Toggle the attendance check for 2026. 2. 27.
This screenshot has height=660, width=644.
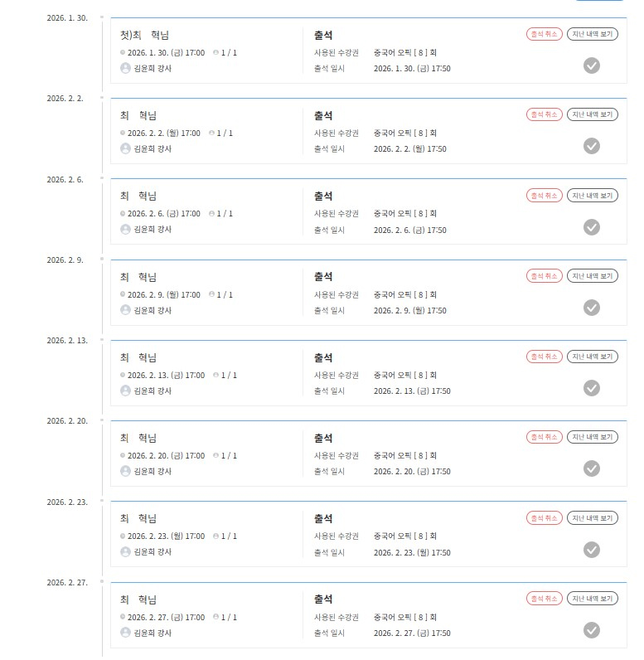pos(591,630)
